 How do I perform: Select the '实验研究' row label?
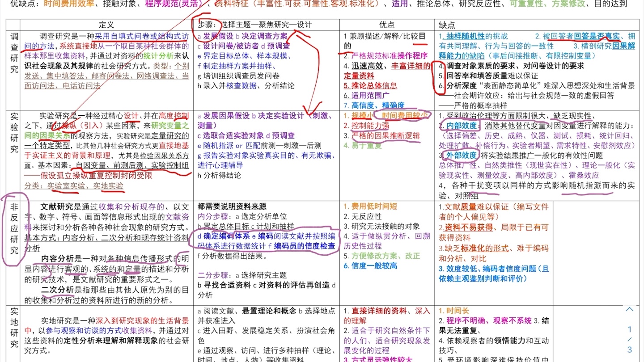(x=14, y=133)
